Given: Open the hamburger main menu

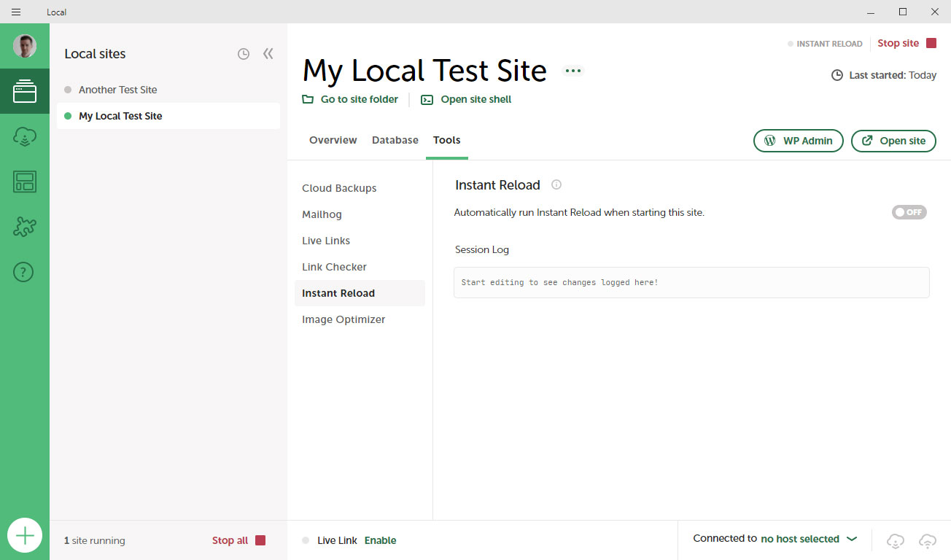Looking at the screenshot, I should tap(16, 12).
